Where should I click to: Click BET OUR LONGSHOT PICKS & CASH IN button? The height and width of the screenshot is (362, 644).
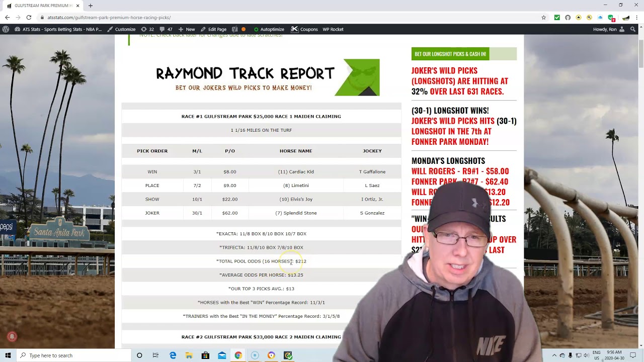(x=450, y=54)
